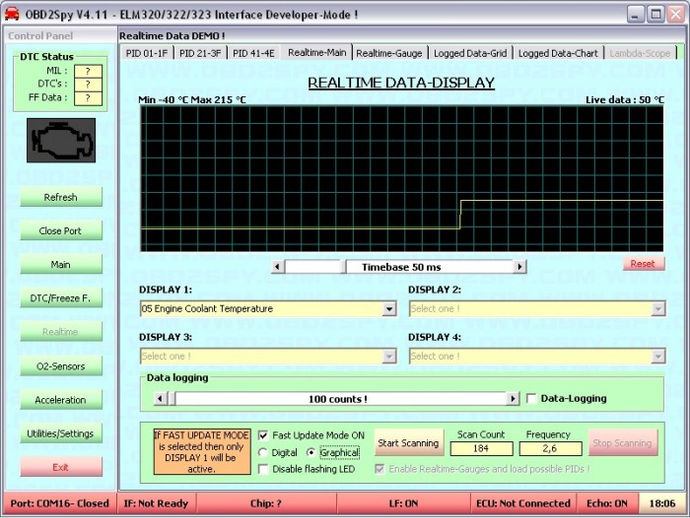Screen dimensions: 690x518
Task: Click the Realtime sidebar button
Action: click(61, 332)
